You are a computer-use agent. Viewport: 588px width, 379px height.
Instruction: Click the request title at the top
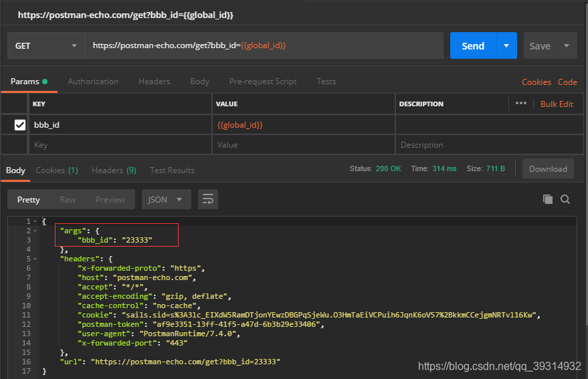tap(126, 15)
